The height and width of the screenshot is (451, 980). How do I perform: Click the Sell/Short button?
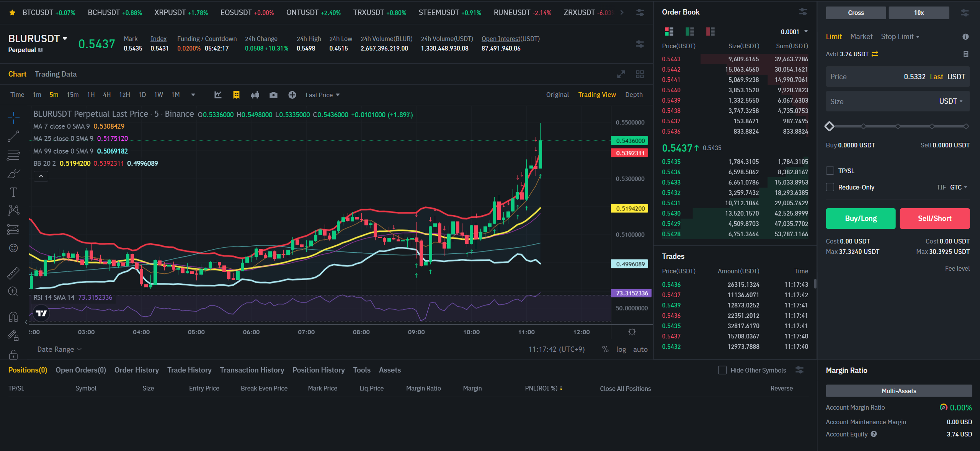pyautogui.click(x=934, y=218)
